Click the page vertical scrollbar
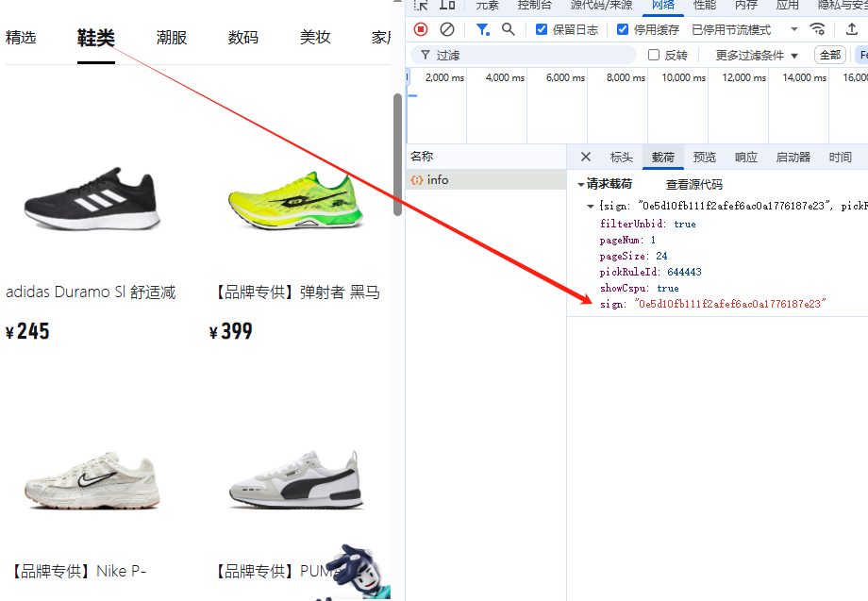This screenshot has height=601, width=868. point(397,155)
